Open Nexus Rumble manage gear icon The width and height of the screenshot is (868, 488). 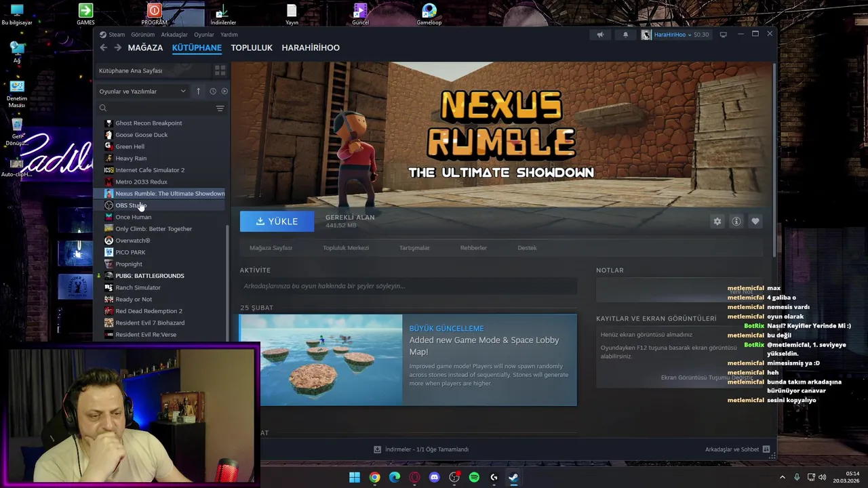coord(717,222)
